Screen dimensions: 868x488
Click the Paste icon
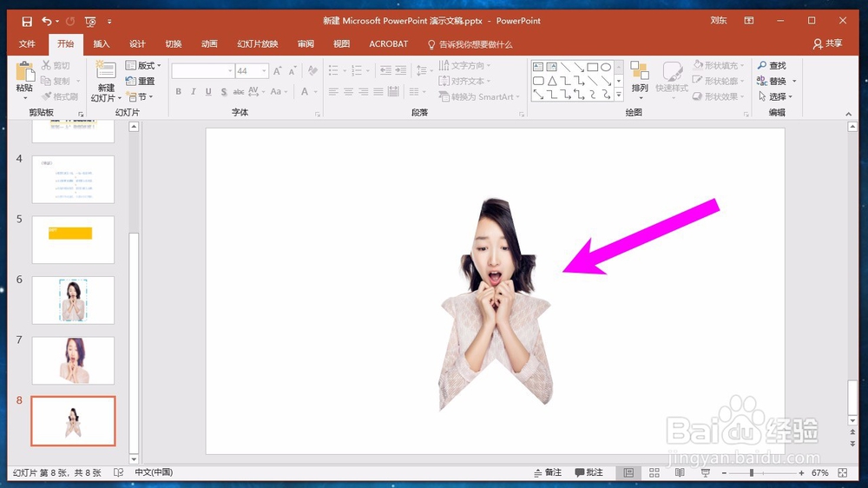tap(24, 73)
